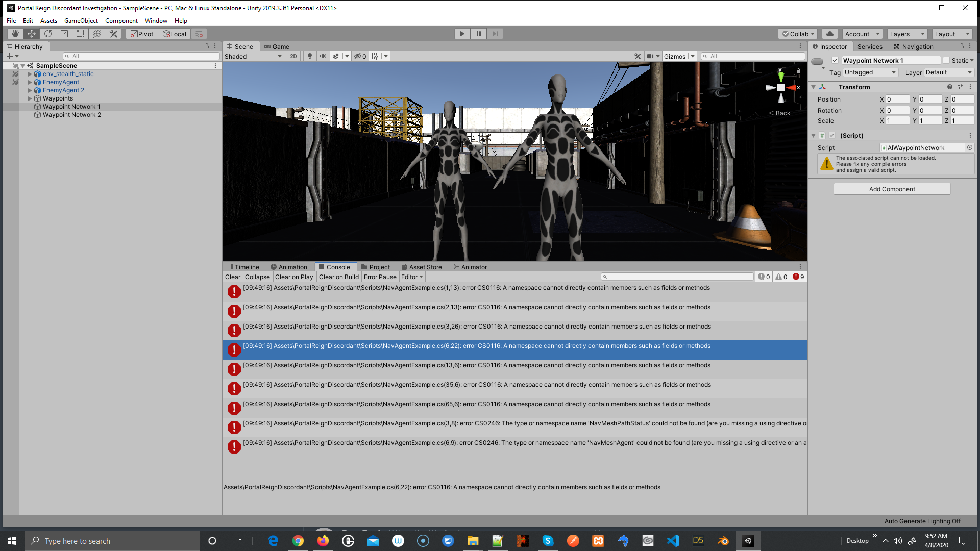Open Visual Studio from the taskbar
The image size is (980, 551).
(x=673, y=540)
